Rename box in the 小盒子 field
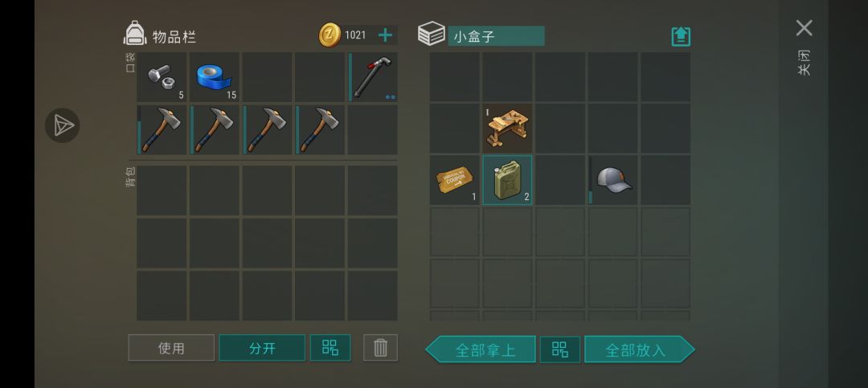 pos(496,36)
